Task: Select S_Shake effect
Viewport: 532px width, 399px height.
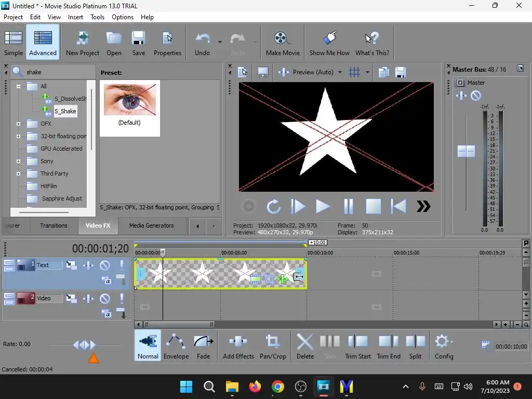Action: tap(65, 111)
